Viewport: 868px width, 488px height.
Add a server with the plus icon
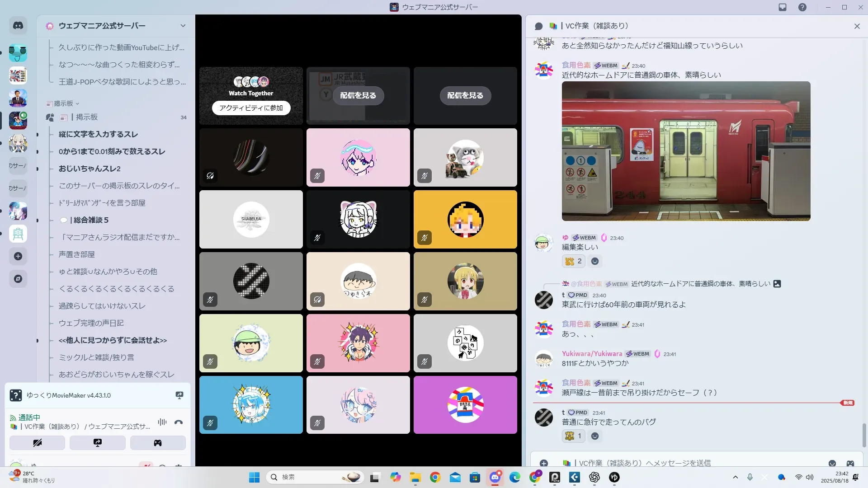tap(18, 256)
